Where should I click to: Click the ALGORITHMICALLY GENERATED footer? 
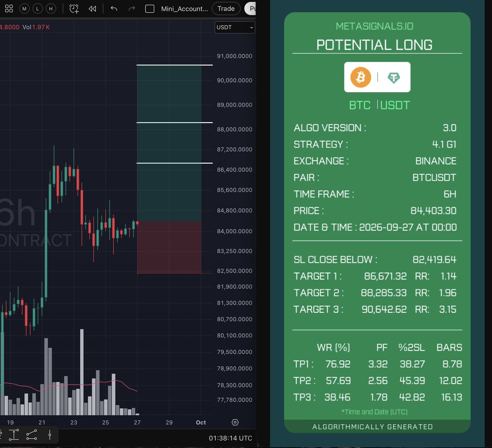pyautogui.click(x=372, y=427)
